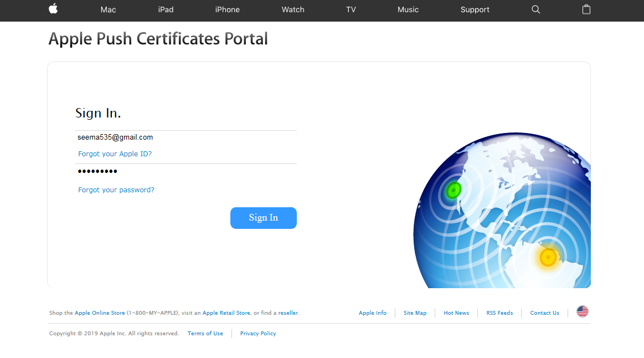This screenshot has height=358, width=644.
Task: Follow the reseller link
Action: tap(288, 313)
